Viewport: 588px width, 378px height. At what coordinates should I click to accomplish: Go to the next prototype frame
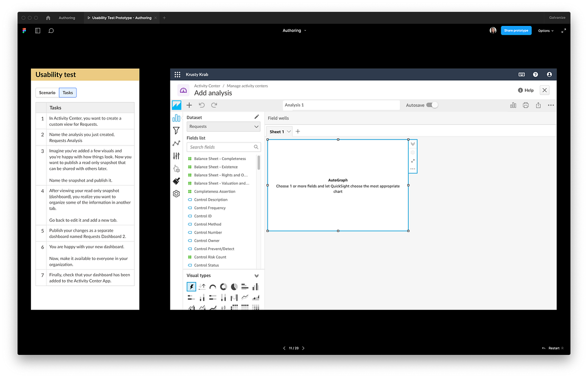pyautogui.click(x=303, y=348)
